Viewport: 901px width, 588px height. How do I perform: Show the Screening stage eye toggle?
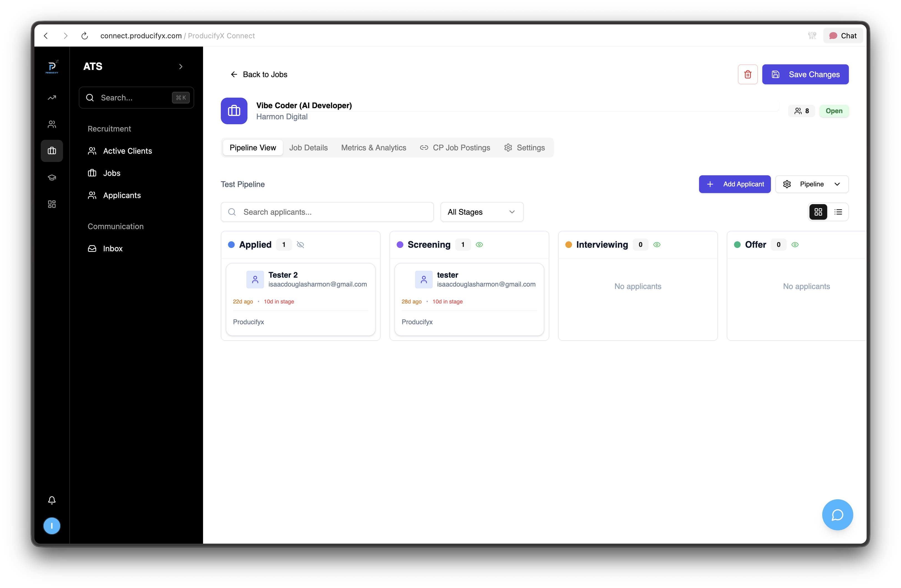point(479,245)
